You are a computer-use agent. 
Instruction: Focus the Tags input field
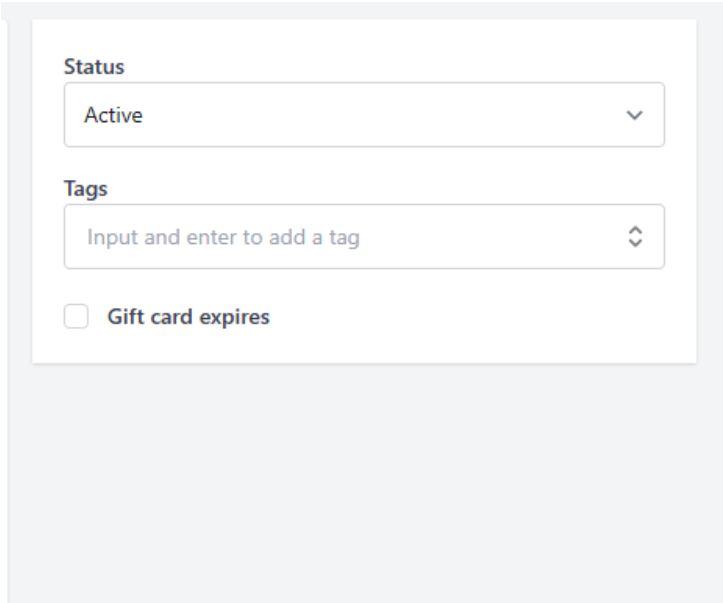coord(340,237)
